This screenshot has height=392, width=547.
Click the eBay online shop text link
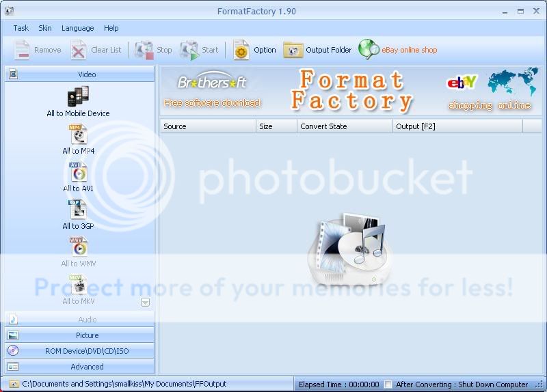409,50
